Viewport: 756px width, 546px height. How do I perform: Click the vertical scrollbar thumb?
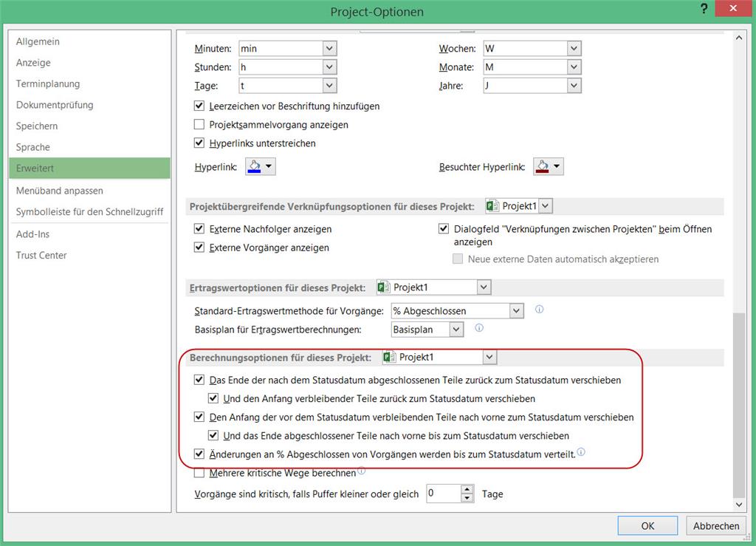[x=739, y=405]
